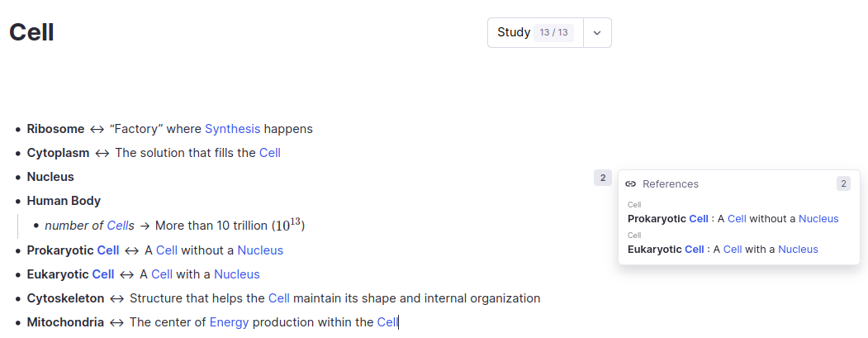Click the Cytoplasm bullet point
Image resolution: width=868 pixels, height=338 pixels.
(18, 154)
